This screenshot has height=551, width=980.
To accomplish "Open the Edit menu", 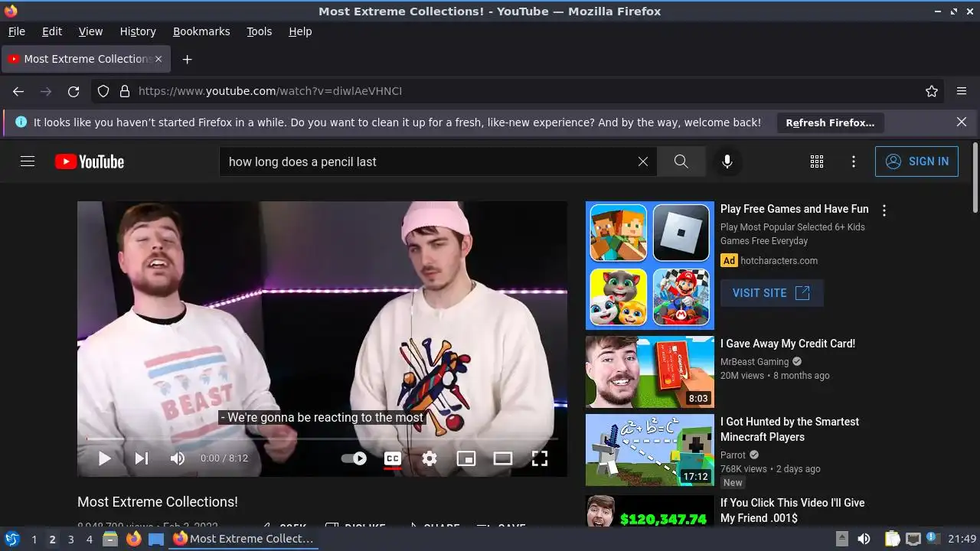I will pyautogui.click(x=52, y=31).
